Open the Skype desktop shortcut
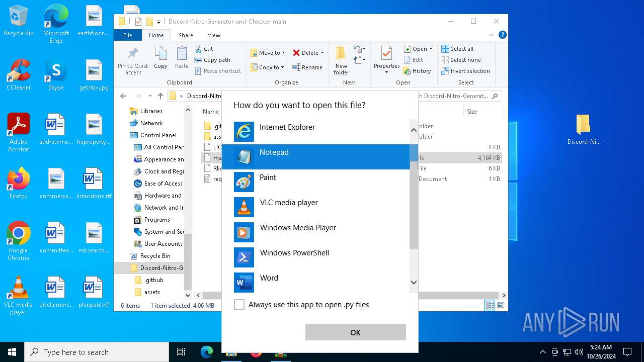 56,75
